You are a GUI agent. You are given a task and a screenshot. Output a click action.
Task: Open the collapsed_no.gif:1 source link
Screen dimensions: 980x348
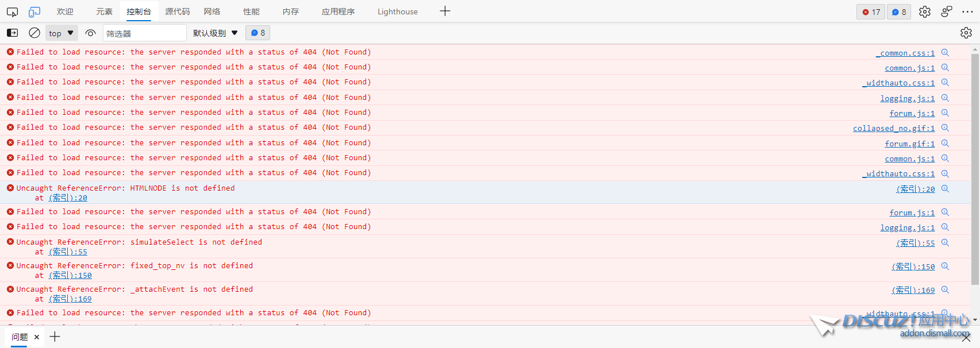(x=893, y=129)
